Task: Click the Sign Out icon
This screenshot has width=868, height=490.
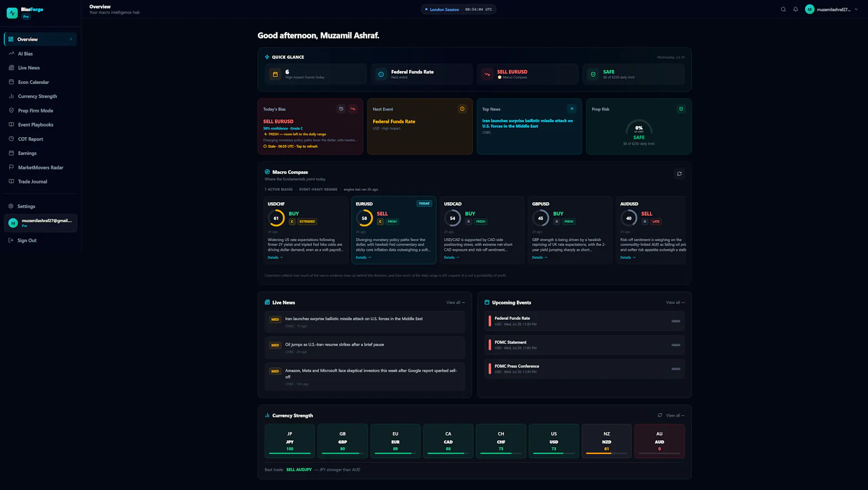Action: coord(11,240)
